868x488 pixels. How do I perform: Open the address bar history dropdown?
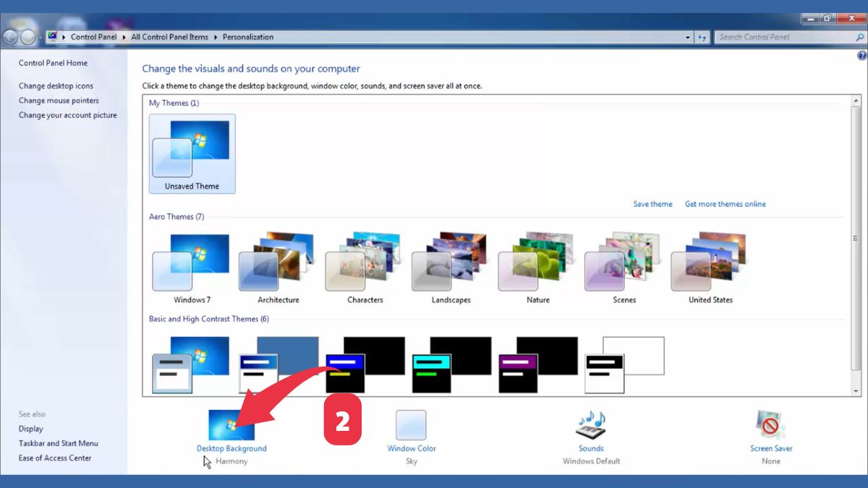pyautogui.click(x=687, y=37)
